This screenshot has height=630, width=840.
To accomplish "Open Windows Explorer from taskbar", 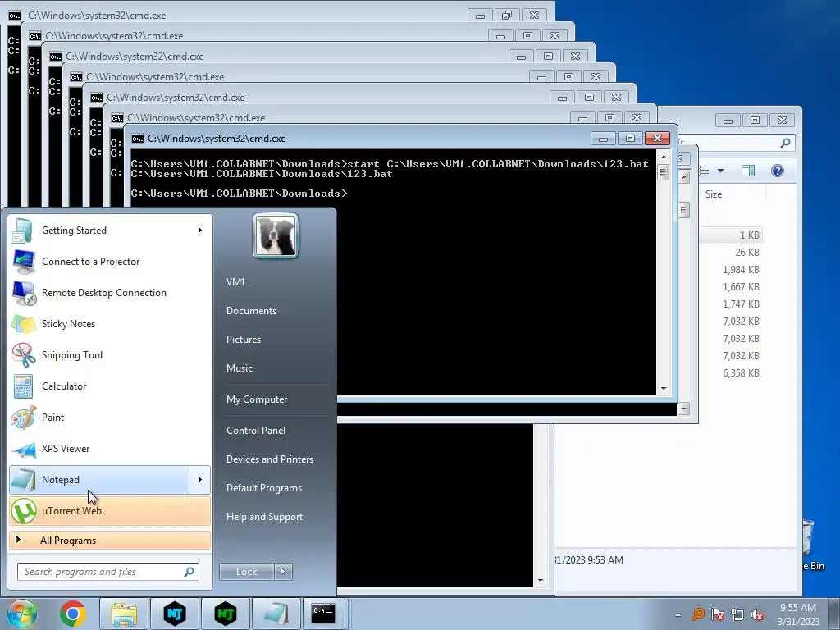I will 124,614.
